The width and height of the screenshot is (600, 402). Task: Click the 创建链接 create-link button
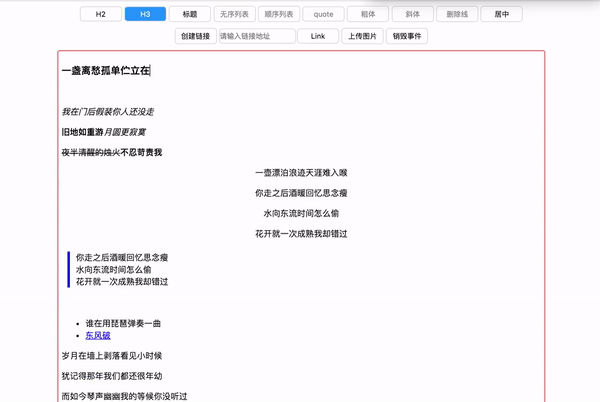click(x=196, y=36)
